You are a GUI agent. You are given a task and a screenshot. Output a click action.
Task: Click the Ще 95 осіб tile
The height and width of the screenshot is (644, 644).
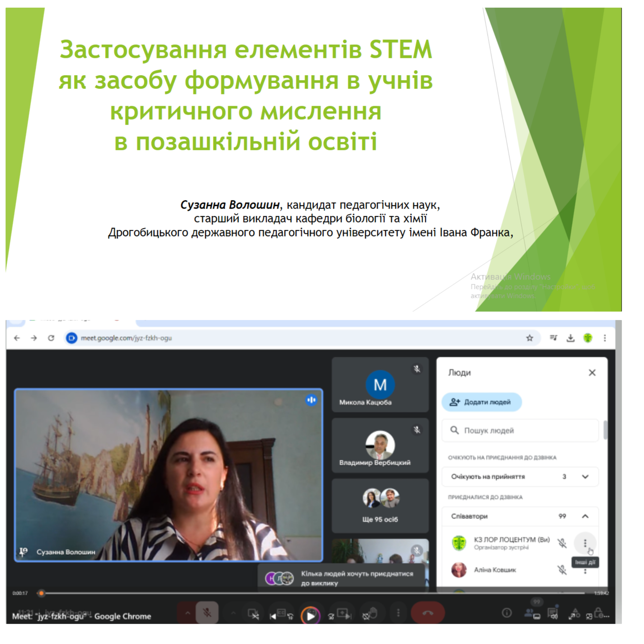pyautogui.click(x=380, y=506)
